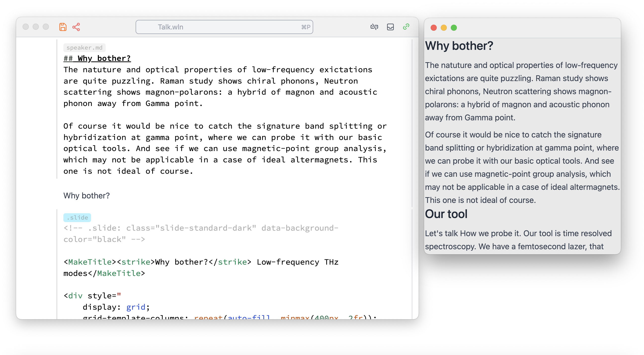Click the strike tag in slide cell
The image size is (644, 355).
[136, 262]
